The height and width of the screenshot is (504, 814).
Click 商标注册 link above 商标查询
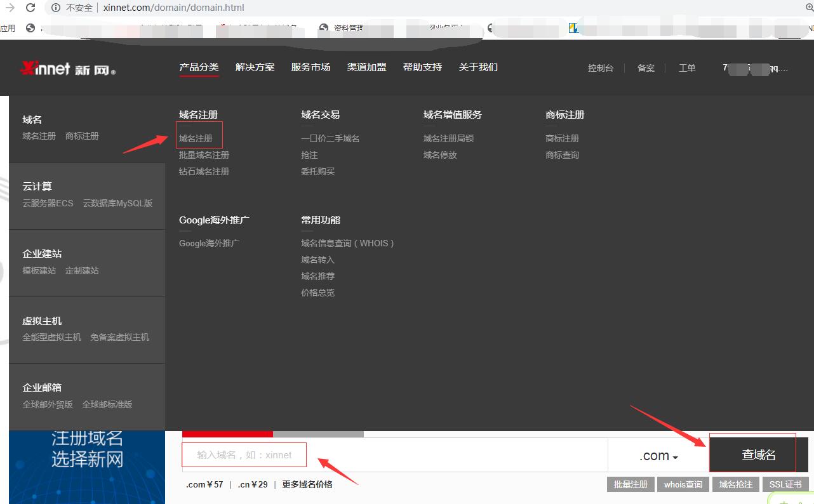pyautogui.click(x=562, y=138)
